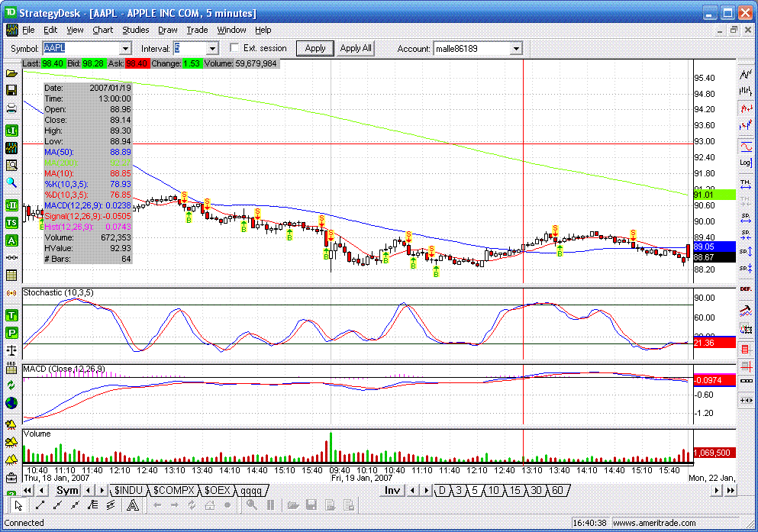
Task: Open the Interval dropdown arrow
Action: (x=212, y=48)
